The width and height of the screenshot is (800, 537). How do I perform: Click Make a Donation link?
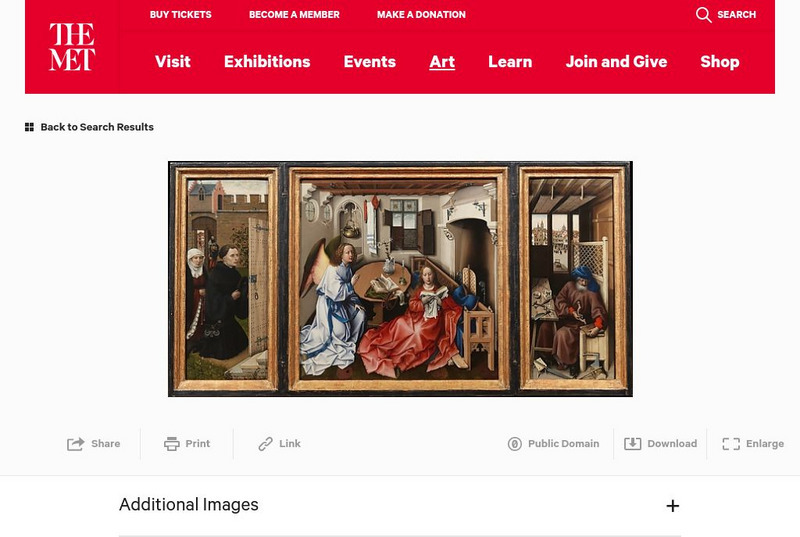[421, 15]
